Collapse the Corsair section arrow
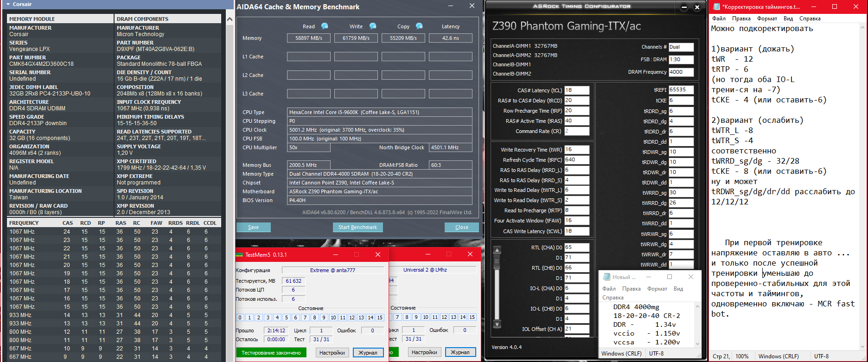This screenshot has width=868, height=362. pos(8,4)
